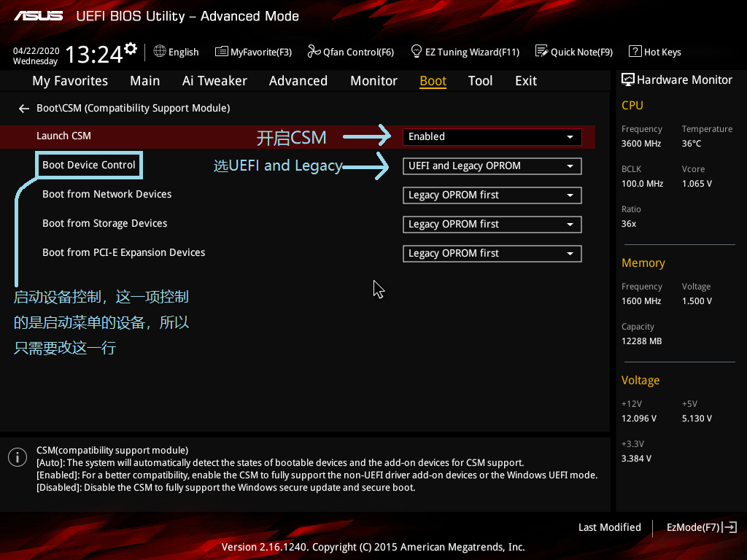
Task: Switch to Ai Tweaker tab
Action: [214, 81]
